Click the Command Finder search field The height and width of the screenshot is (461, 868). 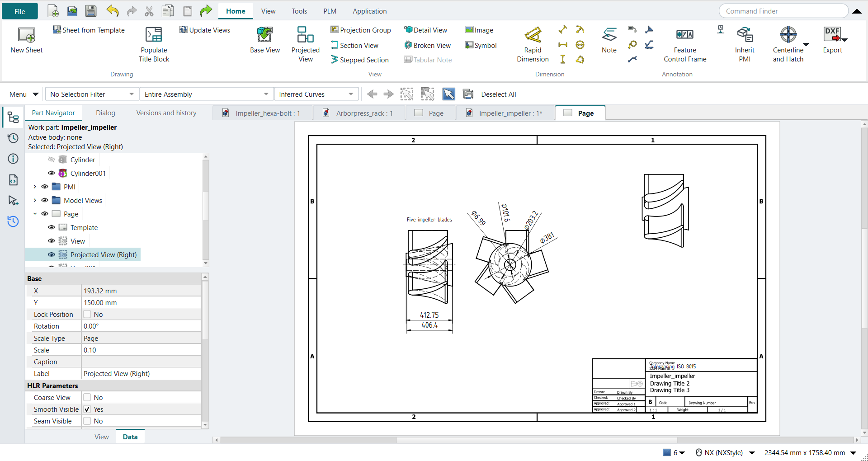pos(783,11)
